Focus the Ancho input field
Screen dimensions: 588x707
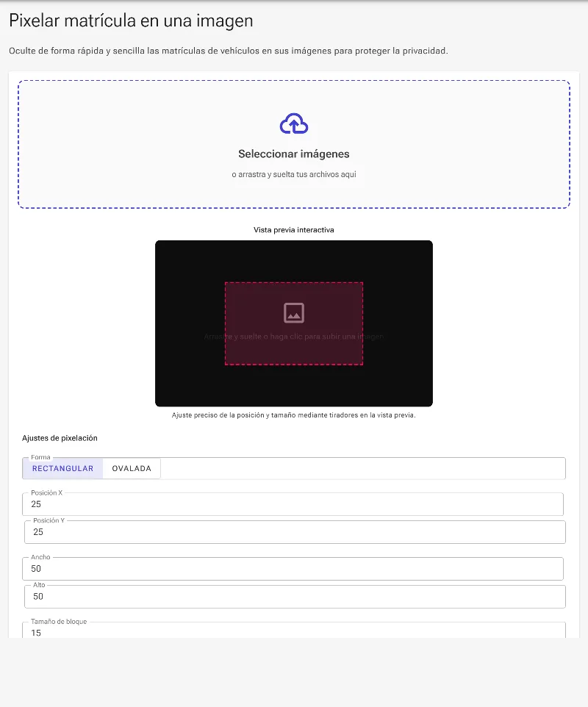point(293,569)
